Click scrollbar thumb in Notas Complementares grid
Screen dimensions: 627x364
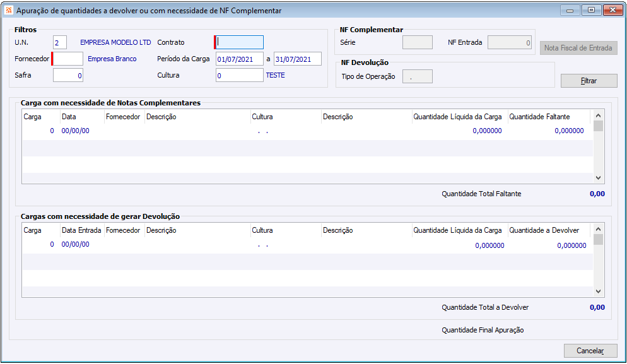click(x=598, y=126)
